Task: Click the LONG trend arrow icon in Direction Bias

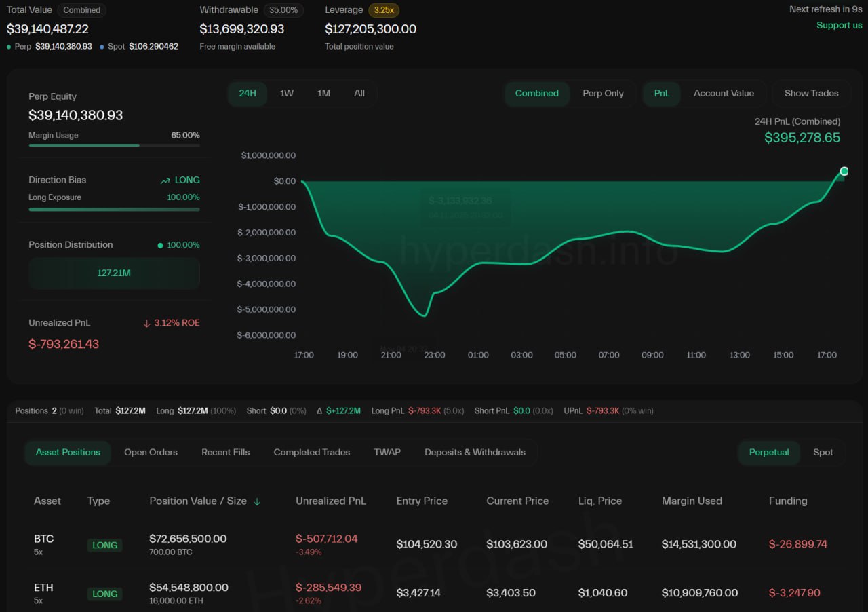Action: 165,180
